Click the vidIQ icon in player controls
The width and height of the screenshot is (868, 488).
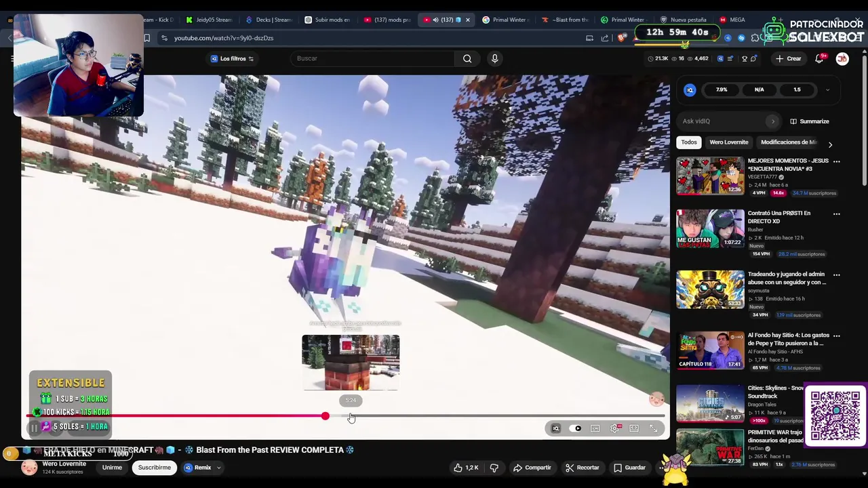click(556, 428)
